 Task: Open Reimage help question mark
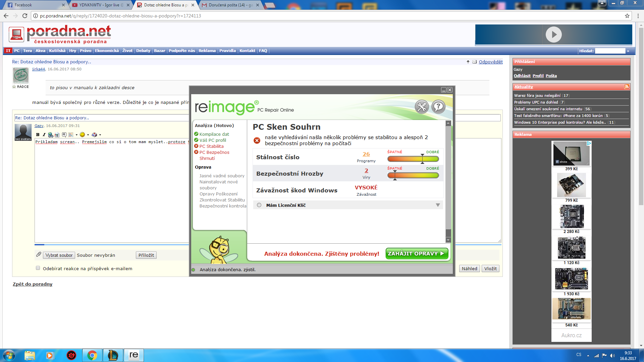(x=438, y=107)
